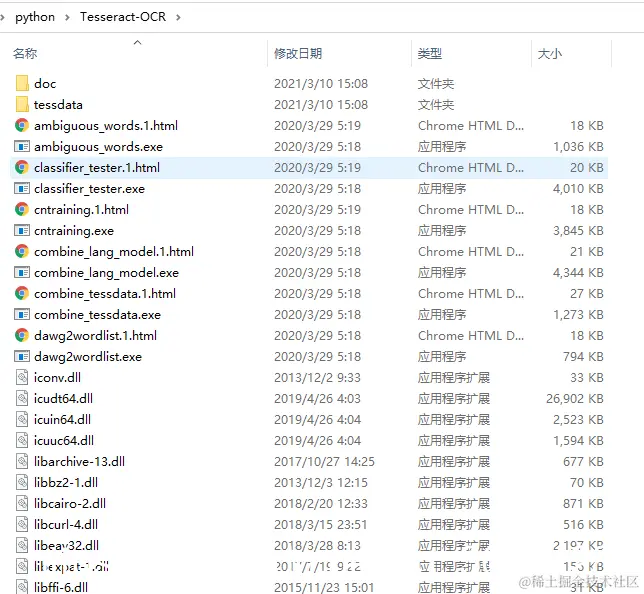Select file name combine_tessdata.1.html
Viewport: 644px width, 594px height.
point(105,293)
